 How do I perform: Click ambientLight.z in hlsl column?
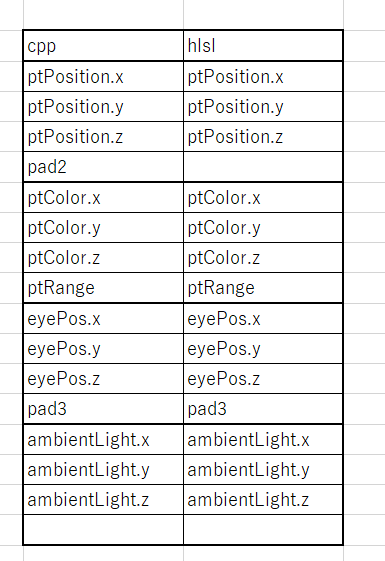pos(263,499)
